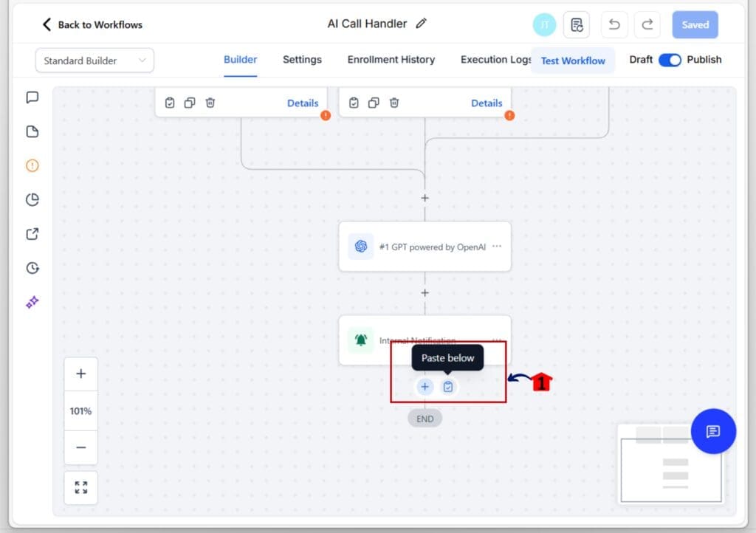Zoom in using the plus control

[80, 374]
